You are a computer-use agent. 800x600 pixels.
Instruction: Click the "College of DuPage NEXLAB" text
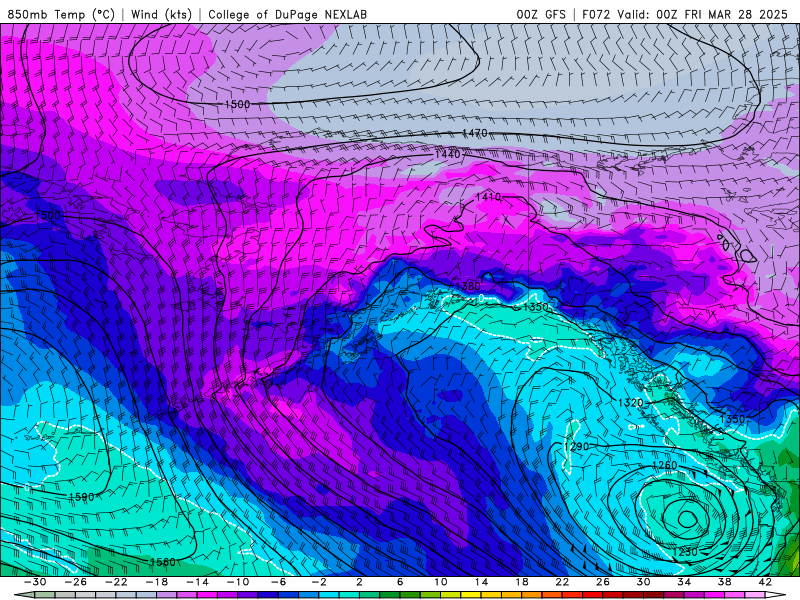(287, 14)
